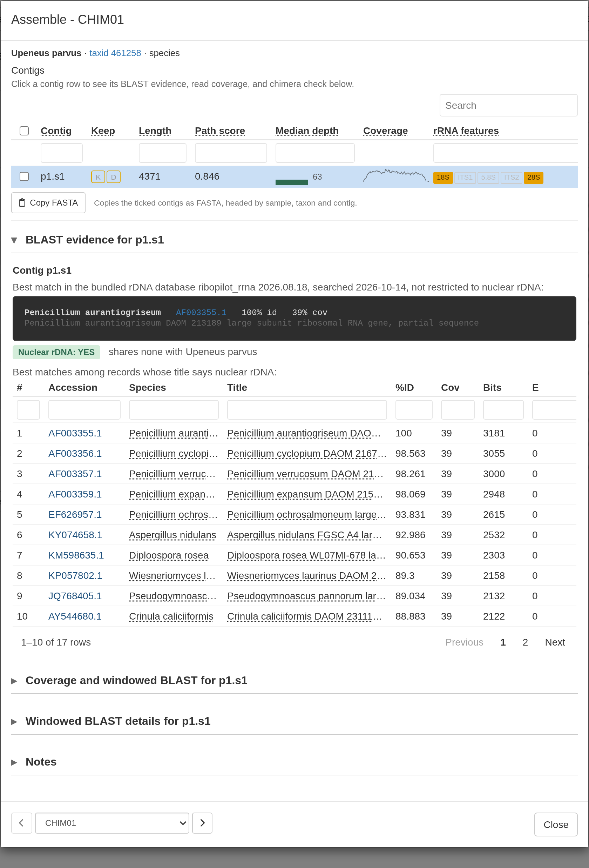589x868 pixels.
Task: Click Aspergillus nidulans species cell
Action: 172,535
